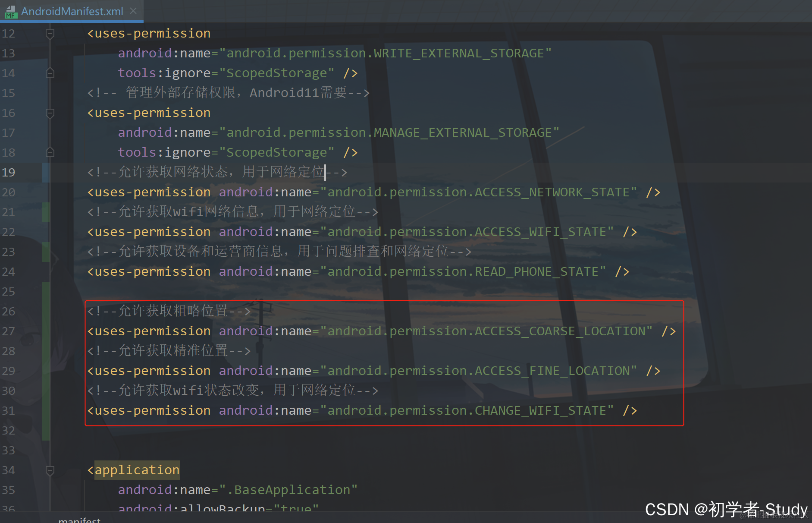Screen dimensions: 812x523
Task: Click comment 允许获取网络状态 on line 19
Action: [217, 172]
